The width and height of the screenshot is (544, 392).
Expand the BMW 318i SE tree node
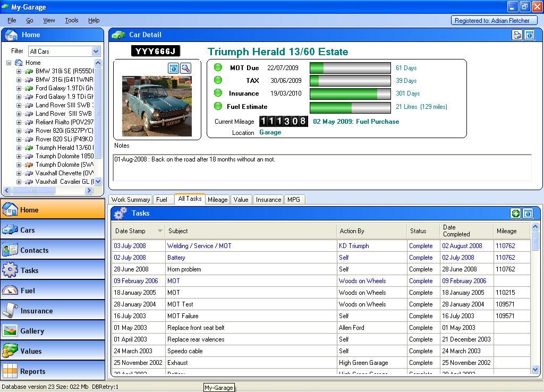coord(19,71)
